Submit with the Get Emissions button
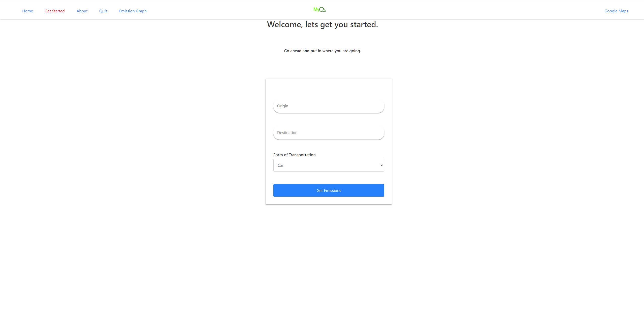Image resolution: width=644 pixels, height=334 pixels. (x=329, y=190)
